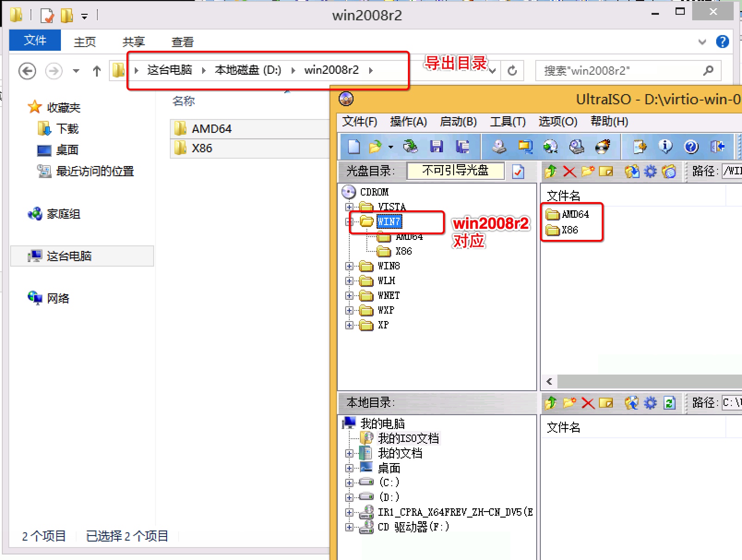This screenshot has height=560, width=742.
Task: Click the Add to image icon in local panel
Action: pos(632,403)
